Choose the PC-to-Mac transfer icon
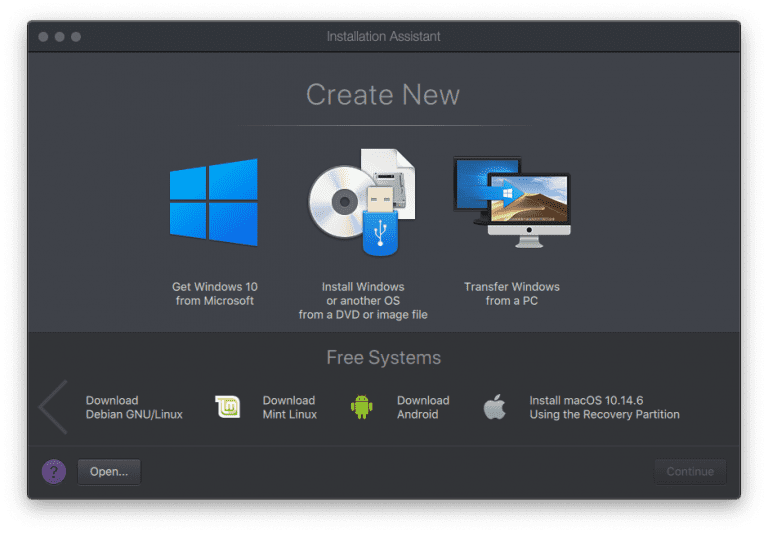 click(x=512, y=202)
